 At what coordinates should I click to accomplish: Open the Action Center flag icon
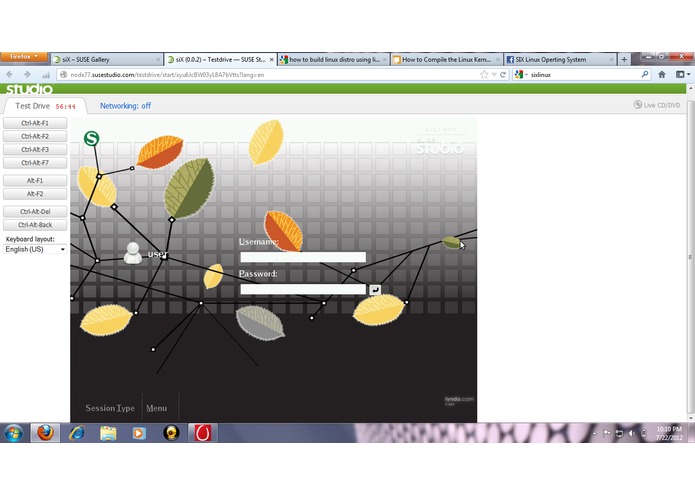point(607,433)
